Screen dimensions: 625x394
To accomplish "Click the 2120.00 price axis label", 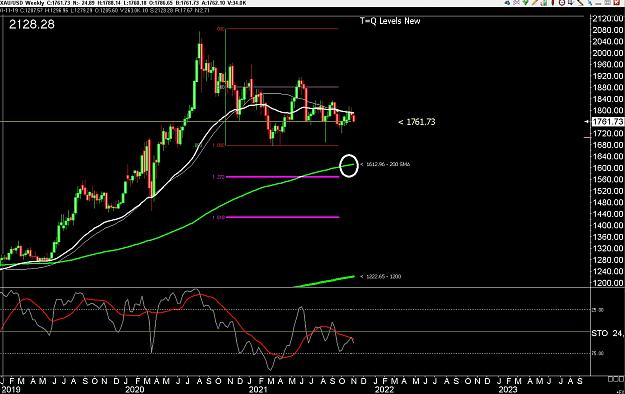I will tap(608, 18).
